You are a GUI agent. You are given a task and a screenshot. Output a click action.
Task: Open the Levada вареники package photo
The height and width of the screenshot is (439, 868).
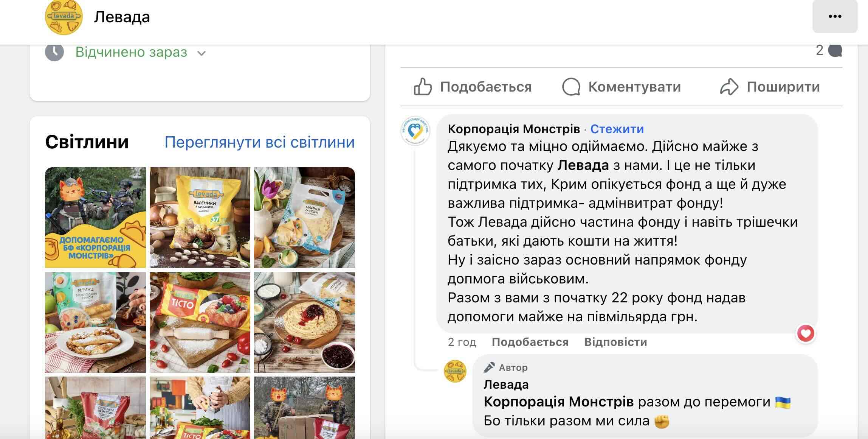tap(200, 218)
